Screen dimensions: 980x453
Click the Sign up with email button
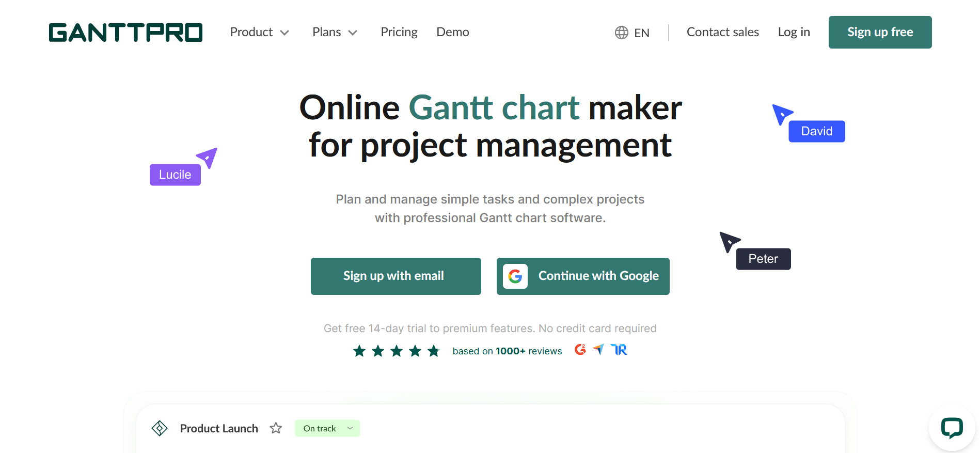[396, 276]
